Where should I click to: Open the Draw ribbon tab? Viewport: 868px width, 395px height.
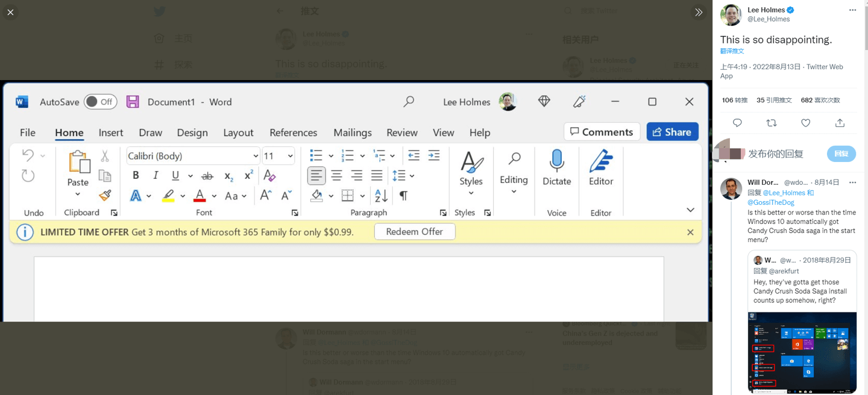coord(150,132)
